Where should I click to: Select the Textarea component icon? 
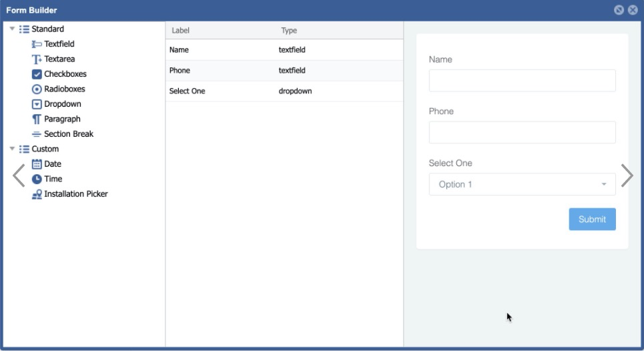coord(37,59)
